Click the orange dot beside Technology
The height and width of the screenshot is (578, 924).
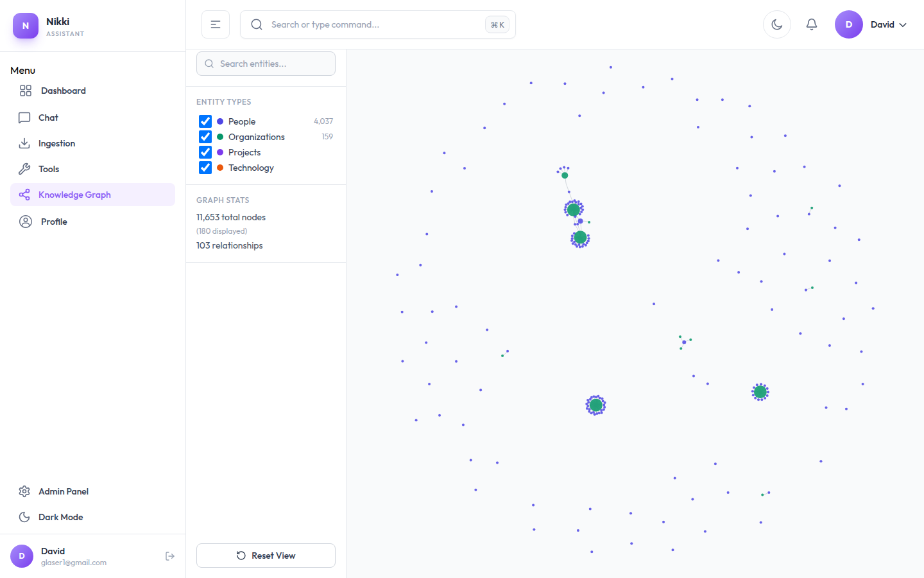221,168
